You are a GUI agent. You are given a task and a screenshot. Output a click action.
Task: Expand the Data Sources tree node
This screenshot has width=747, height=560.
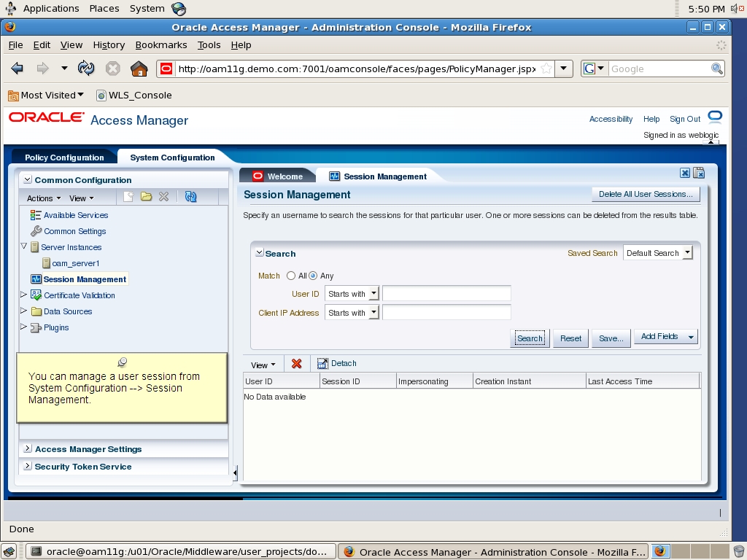point(24,311)
